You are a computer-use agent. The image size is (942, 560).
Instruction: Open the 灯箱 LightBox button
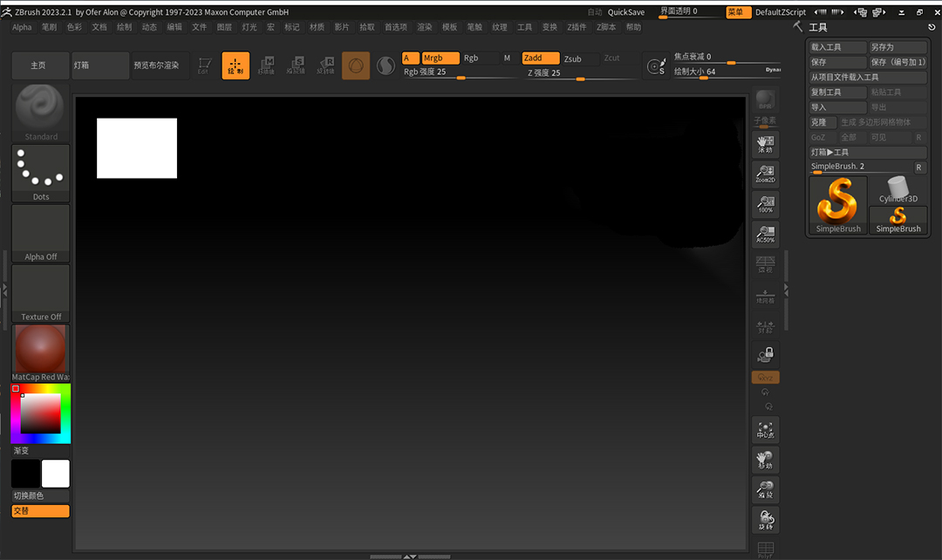pos(100,65)
